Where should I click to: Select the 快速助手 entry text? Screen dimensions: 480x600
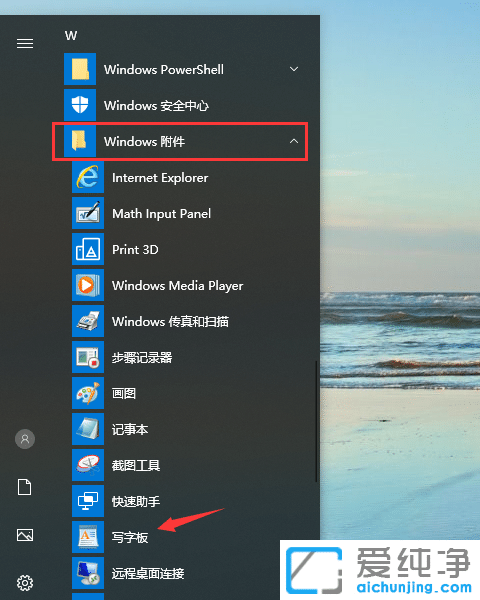136,501
